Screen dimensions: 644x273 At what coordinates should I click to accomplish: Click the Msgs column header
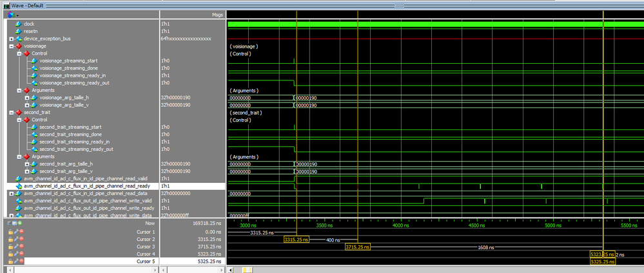point(217,14)
